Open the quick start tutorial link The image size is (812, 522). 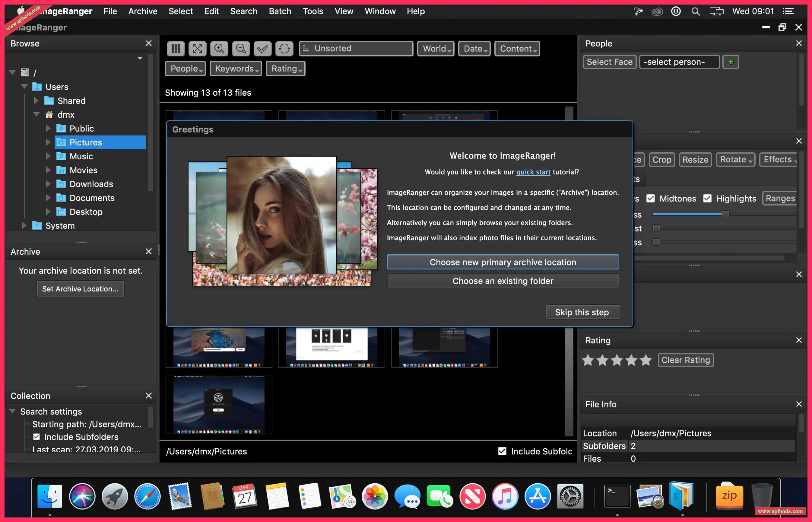tap(533, 172)
